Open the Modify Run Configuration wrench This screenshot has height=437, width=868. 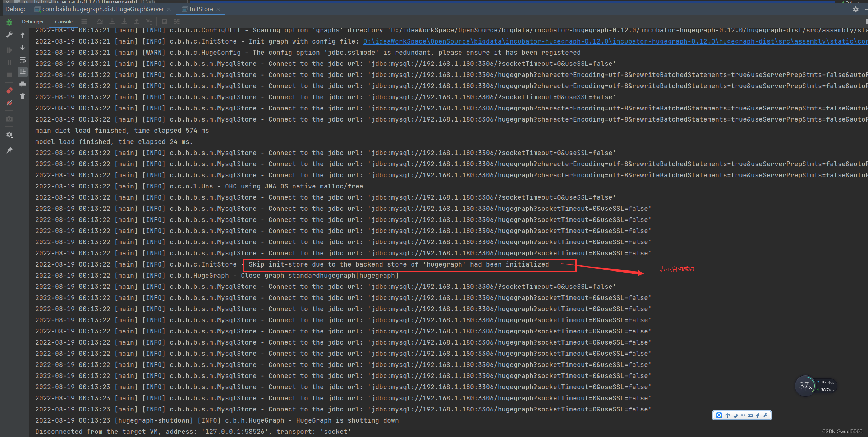tap(9, 35)
